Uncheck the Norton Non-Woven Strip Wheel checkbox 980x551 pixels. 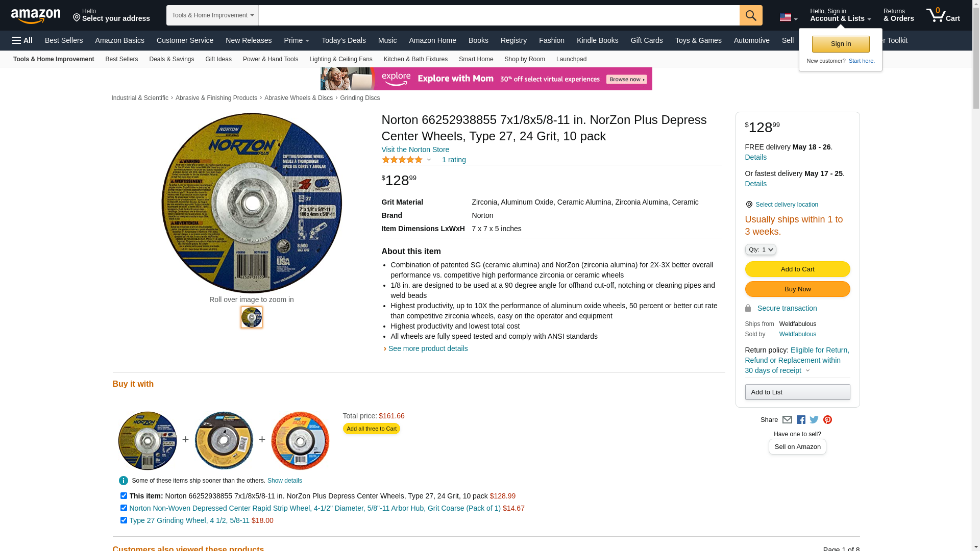pos(124,508)
